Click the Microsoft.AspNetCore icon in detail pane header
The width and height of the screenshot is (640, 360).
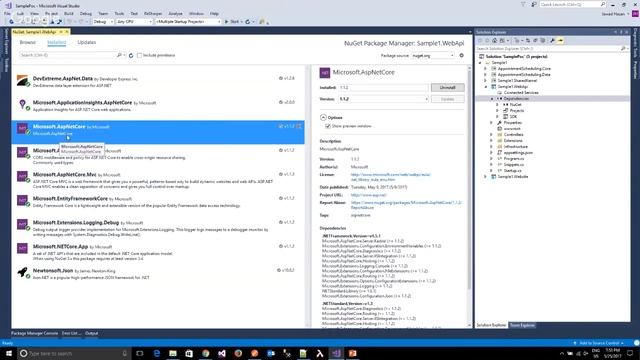click(x=324, y=72)
